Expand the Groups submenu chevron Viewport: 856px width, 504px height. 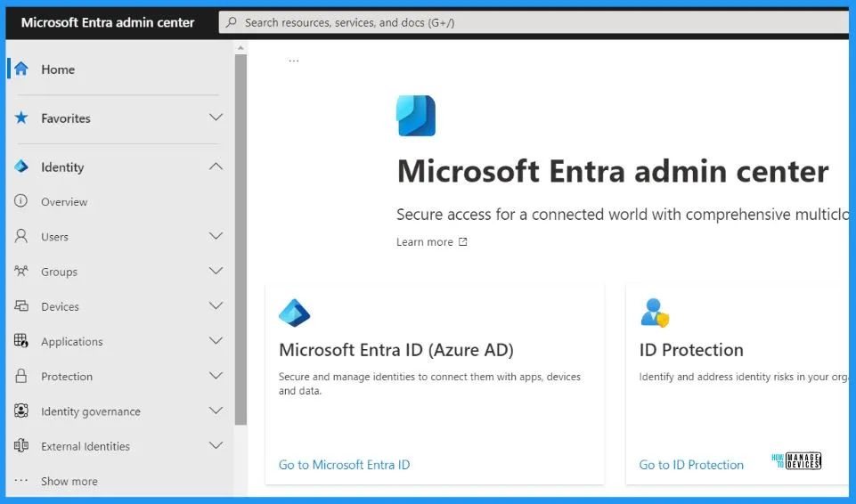216,271
